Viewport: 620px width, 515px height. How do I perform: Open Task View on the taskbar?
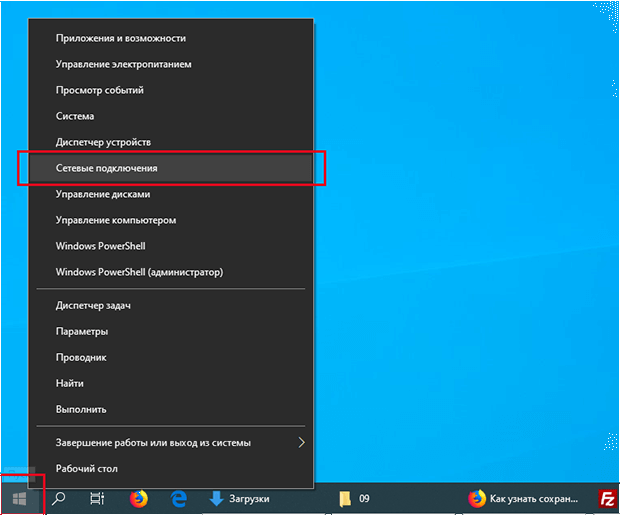(97, 499)
